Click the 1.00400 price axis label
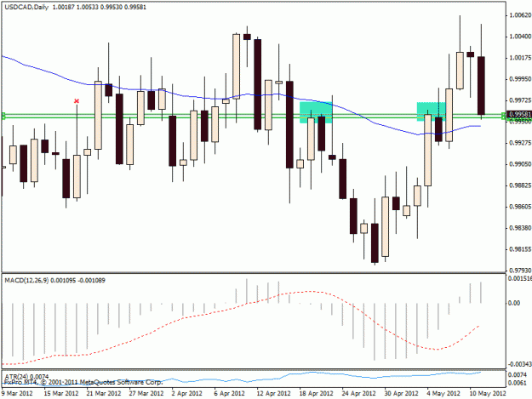Image resolution: width=532 pixels, height=399 pixels. (x=520, y=37)
